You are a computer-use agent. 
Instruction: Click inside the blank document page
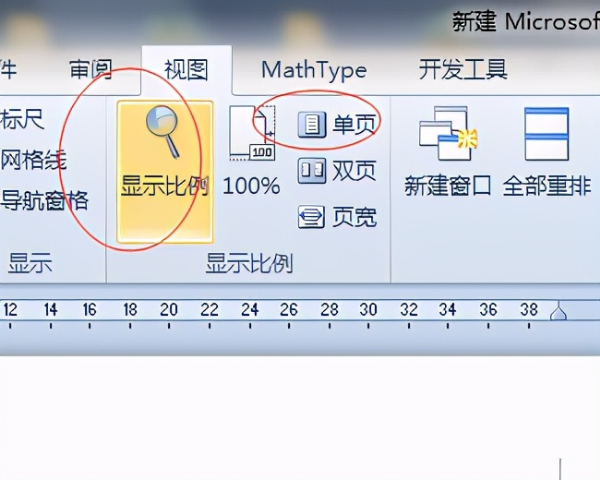300,417
